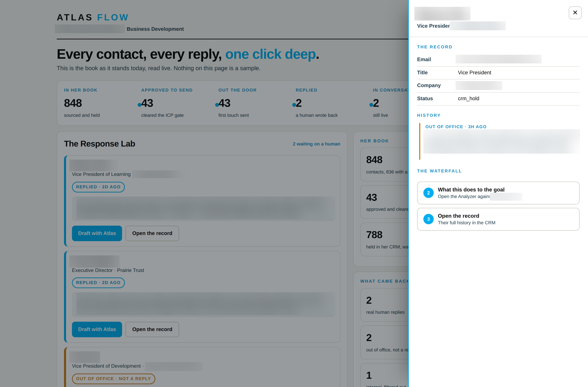Open 'Open the record' waterfall card
The image size is (588, 387).
[x=498, y=219]
